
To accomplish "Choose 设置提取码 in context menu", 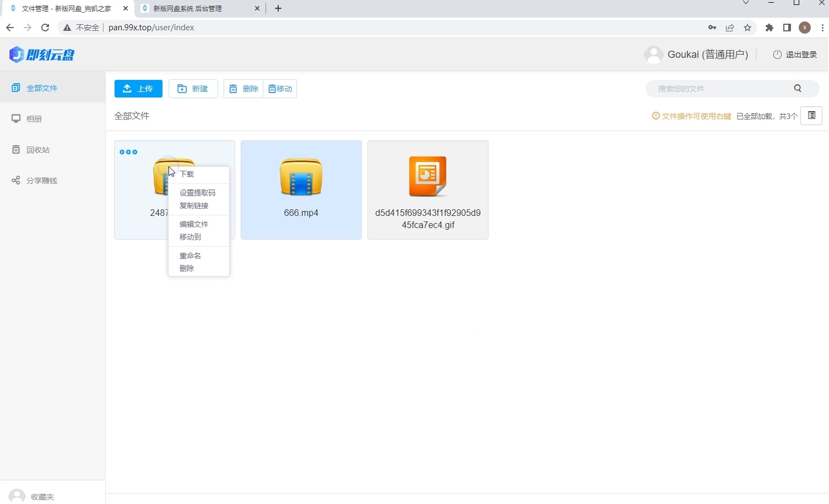I will [199, 193].
